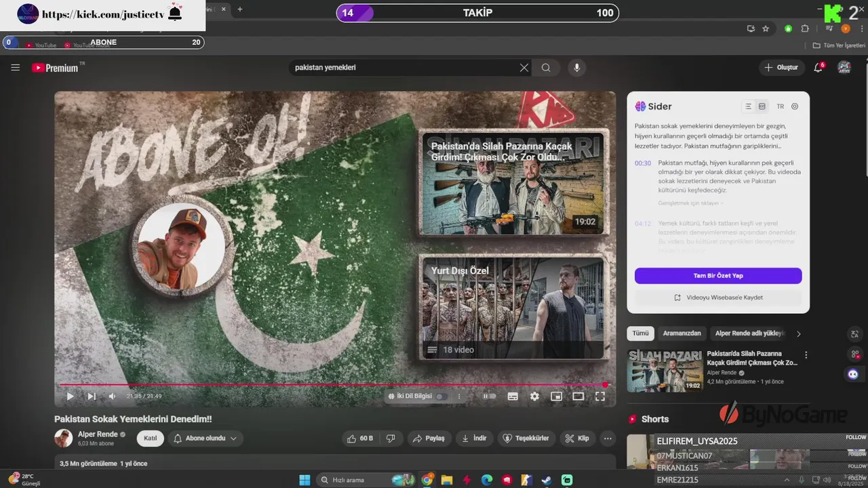Click the Teşekkürler thanks button
Screen dimensions: 868x488
[x=527, y=439]
